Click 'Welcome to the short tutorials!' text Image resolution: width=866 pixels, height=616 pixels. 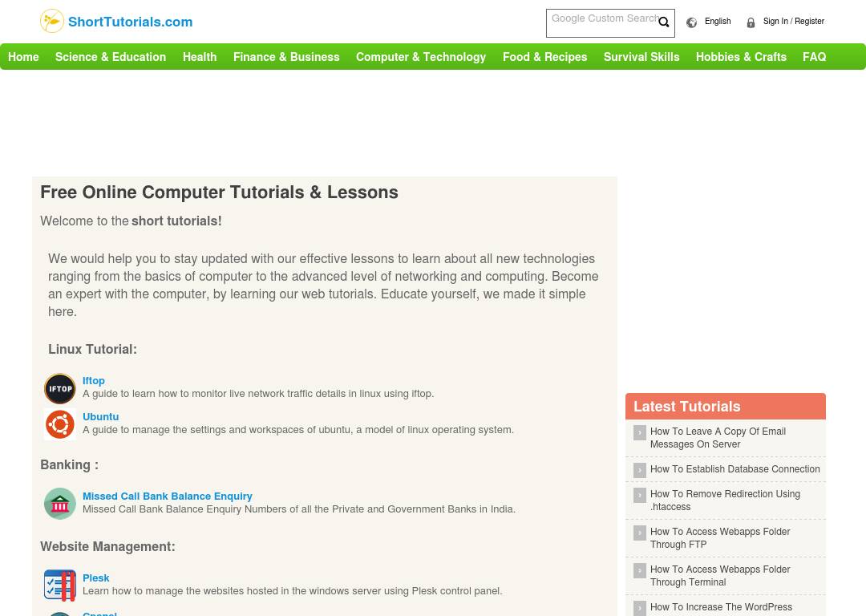tap(131, 221)
